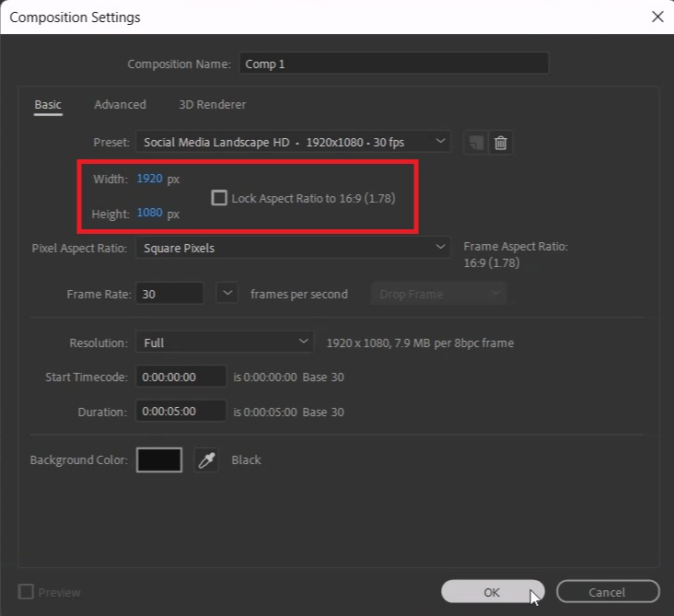Click the Duration field
The height and width of the screenshot is (616, 674).
[x=181, y=412]
